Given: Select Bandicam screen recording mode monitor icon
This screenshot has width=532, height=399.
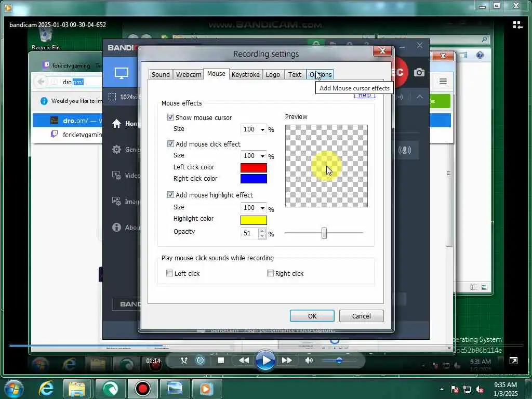Looking at the screenshot, I should point(122,73).
